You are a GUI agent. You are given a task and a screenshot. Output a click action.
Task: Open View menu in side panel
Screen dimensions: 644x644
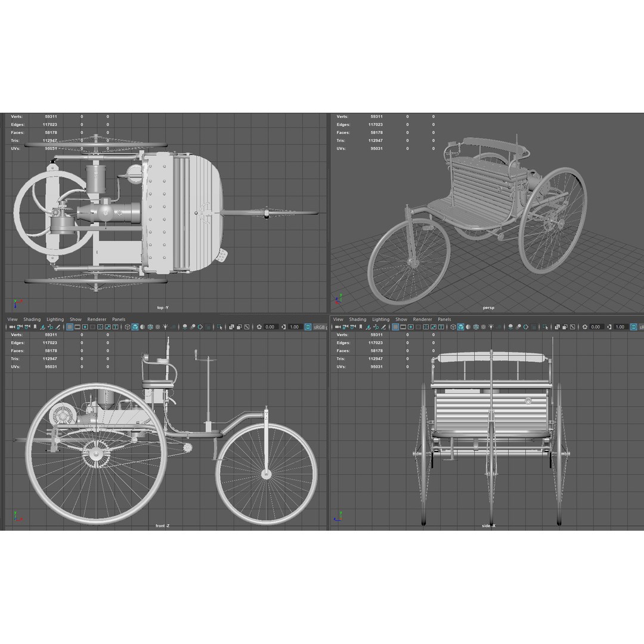(x=338, y=319)
